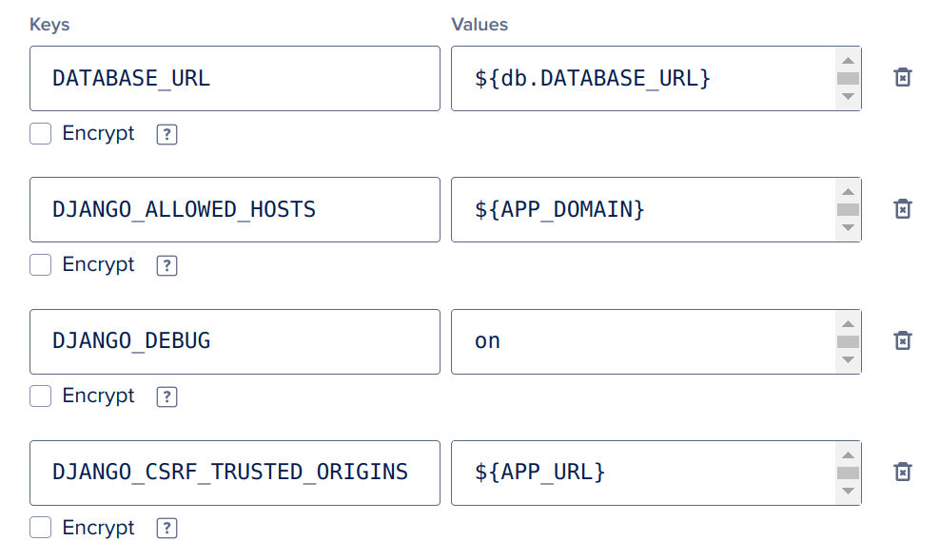Tick the Encrypt checkbox for DJANGO_ALLOWED_HOSTS

click(x=41, y=265)
